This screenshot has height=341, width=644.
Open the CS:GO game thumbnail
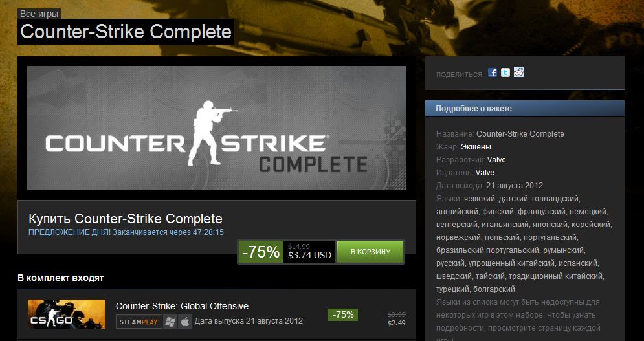(x=67, y=314)
